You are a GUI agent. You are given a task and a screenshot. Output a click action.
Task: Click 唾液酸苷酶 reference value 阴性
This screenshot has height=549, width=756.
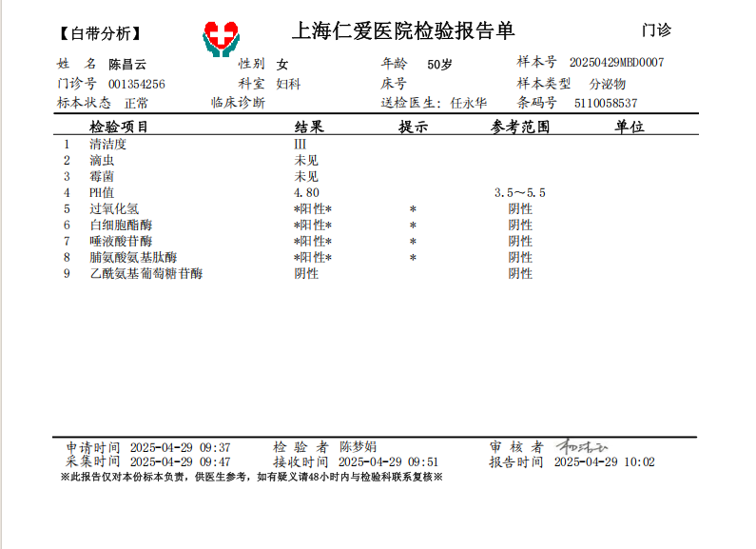point(520,242)
